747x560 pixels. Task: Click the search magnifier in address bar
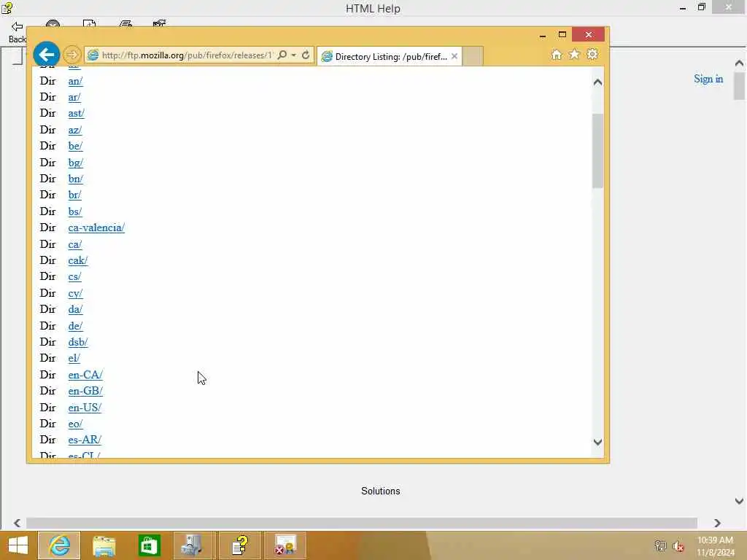tap(282, 55)
